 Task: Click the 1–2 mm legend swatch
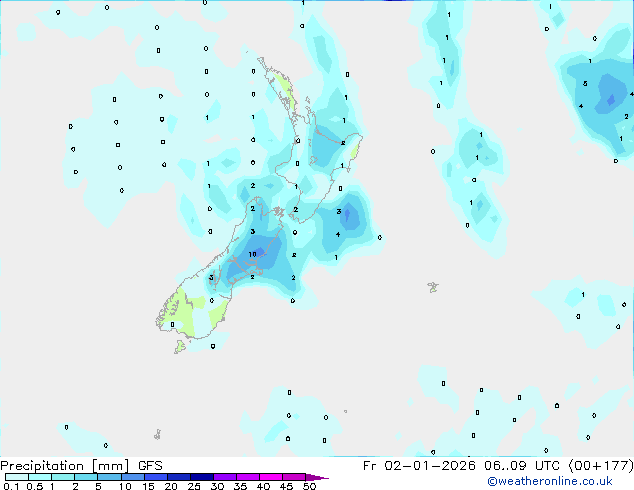[x=63, y=477]
